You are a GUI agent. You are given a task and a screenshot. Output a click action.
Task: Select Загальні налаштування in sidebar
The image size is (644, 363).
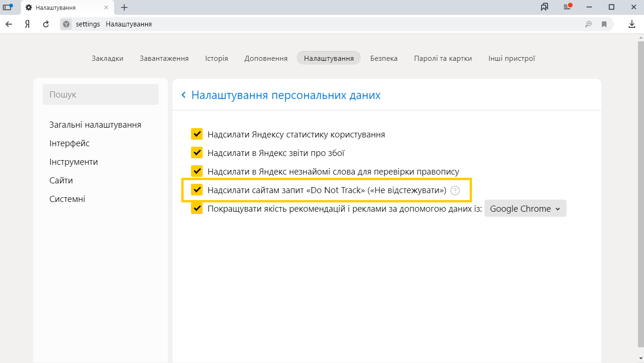(96, 125)
